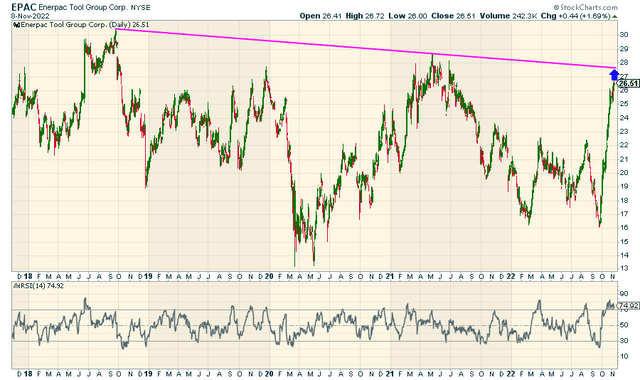Click year '20' on the price panel time axis
Screen dimensions: 640x380
(x=269, y=276)
